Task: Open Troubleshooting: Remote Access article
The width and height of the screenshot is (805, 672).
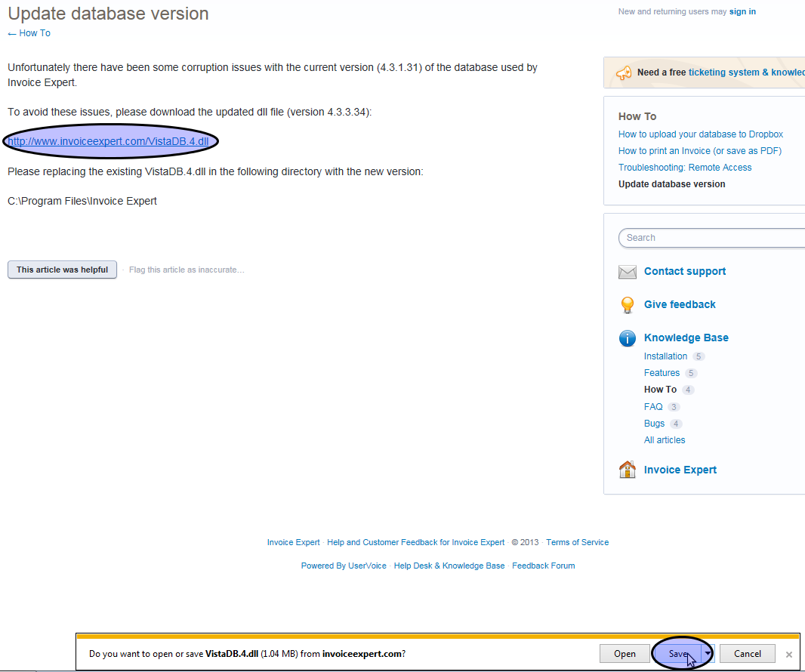Action: (x=685, y=168)
